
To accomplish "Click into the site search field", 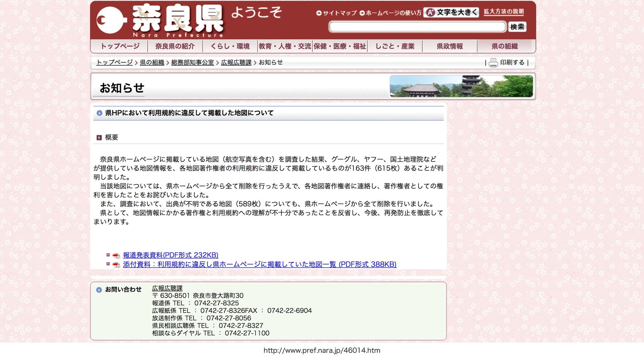I will click(x=417, y=27).
